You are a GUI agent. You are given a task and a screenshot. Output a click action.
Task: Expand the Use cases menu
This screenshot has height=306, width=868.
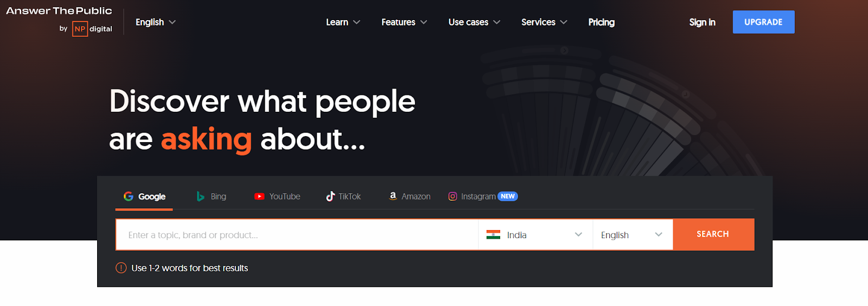[x=474, y=22]
